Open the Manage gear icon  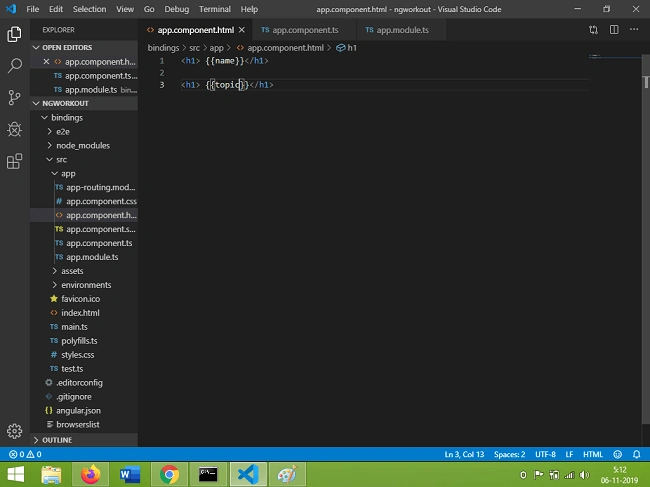point(15,431)
